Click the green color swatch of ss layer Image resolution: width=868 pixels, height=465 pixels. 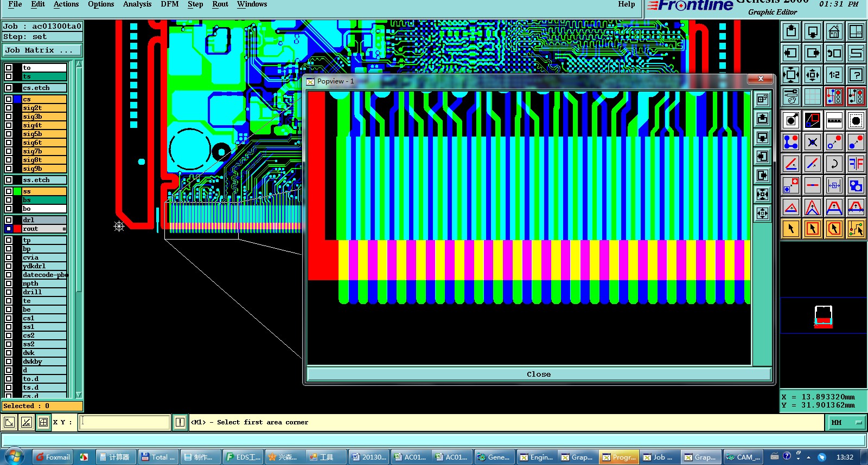tap(17, 191)
